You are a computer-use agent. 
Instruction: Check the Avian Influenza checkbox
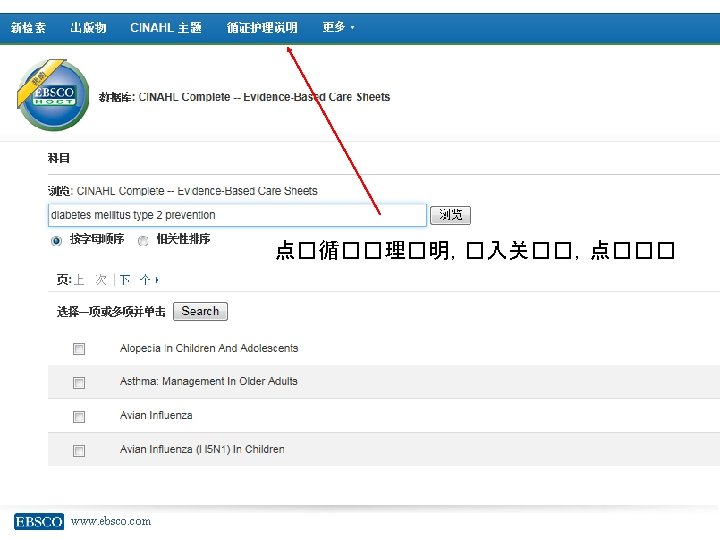point(79,416)
